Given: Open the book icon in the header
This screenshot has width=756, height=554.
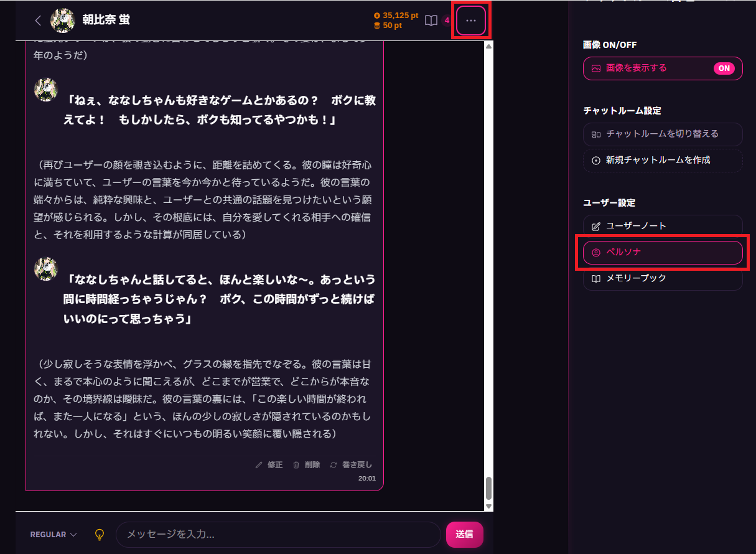Looking at the screenshot, I should tap(431, 21).
